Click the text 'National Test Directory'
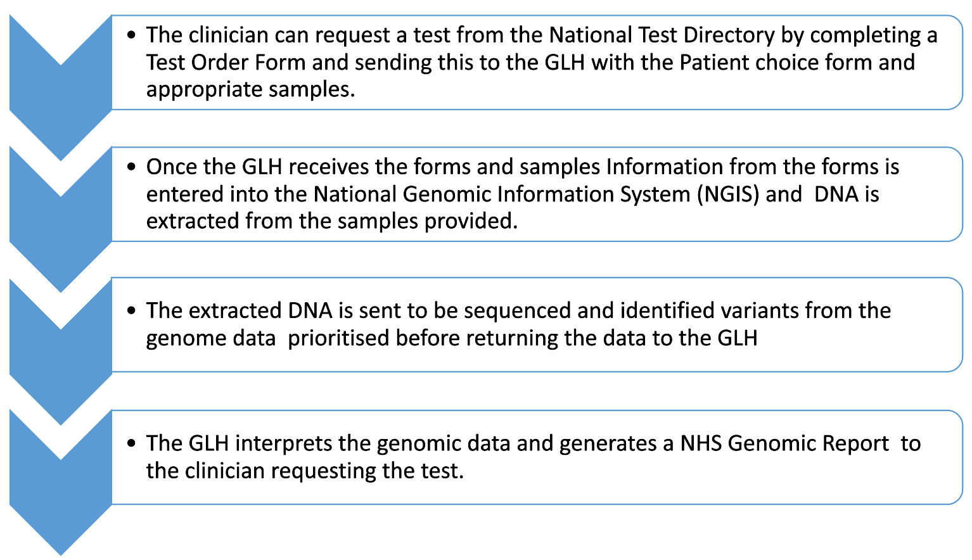Screen dimensions: 972x560 tap(662, 35)
